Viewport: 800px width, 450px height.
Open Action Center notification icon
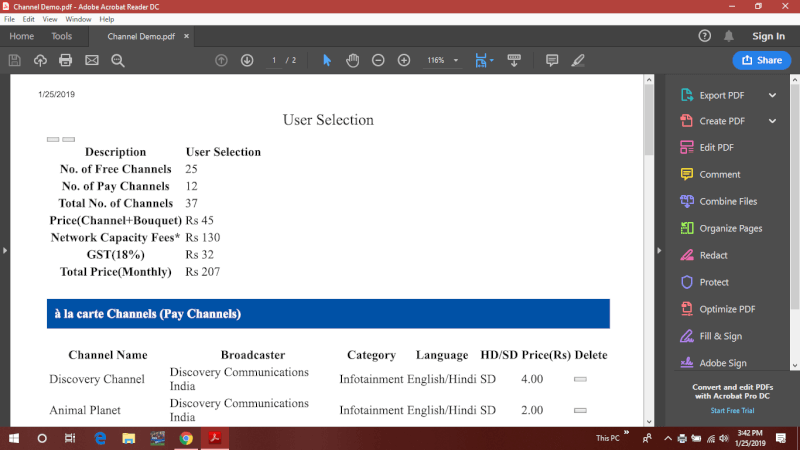click(781, 438)
